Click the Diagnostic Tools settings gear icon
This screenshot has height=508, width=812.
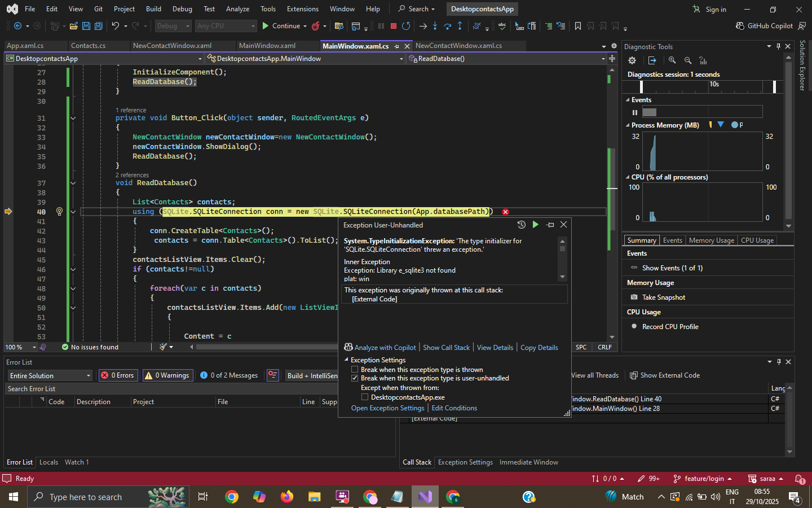pos(632,60)
